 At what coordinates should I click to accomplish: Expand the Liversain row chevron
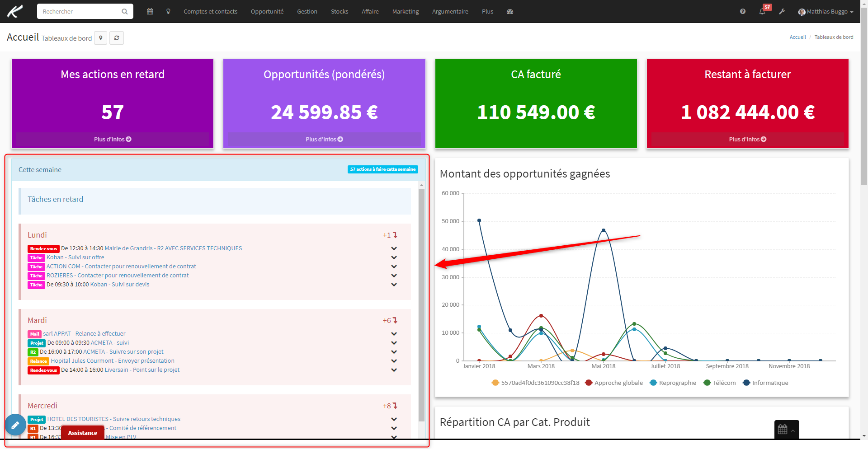(x=394, y=370)
